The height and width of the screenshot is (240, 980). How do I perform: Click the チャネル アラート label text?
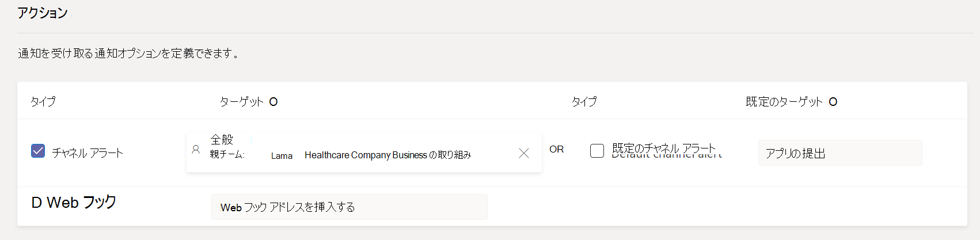tap(88, 153)
